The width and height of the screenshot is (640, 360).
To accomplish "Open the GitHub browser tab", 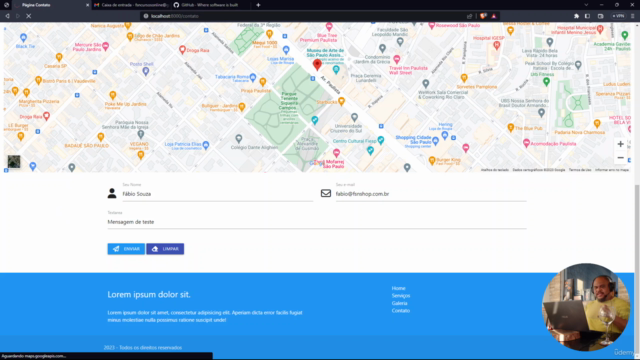I will tap(210, 5).
